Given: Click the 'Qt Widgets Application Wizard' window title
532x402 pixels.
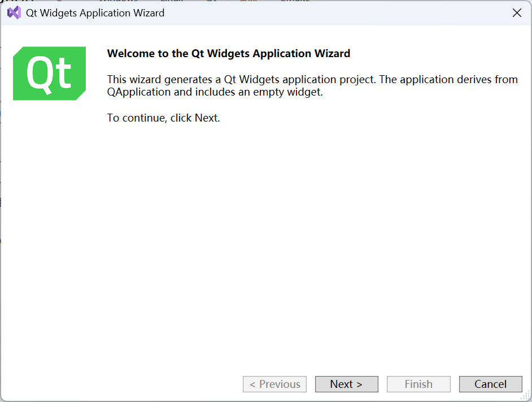Looking at the screenshot, I should coord(95,13).
